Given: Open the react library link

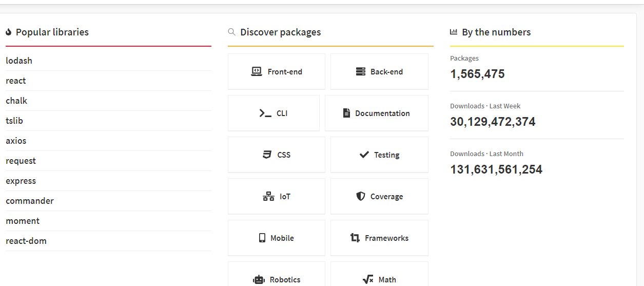Looking at the screenshot, I should click(16, 81).
